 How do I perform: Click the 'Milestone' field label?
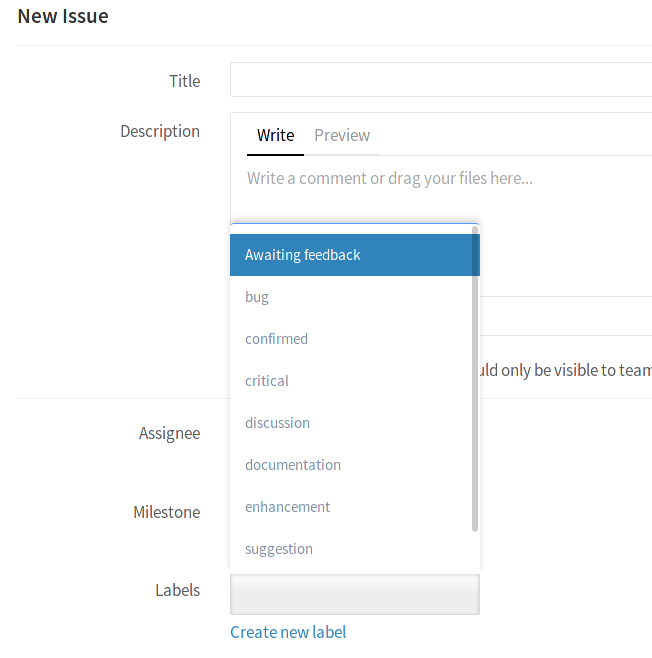coord(166,513)
